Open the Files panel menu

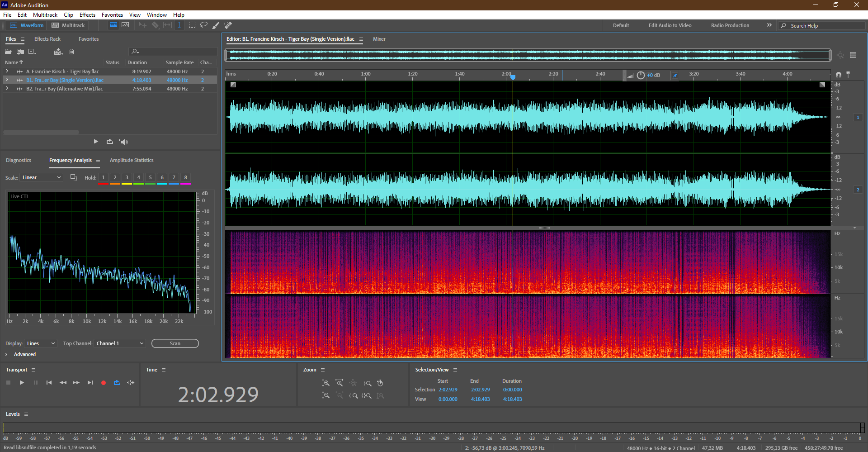point(22,39)
